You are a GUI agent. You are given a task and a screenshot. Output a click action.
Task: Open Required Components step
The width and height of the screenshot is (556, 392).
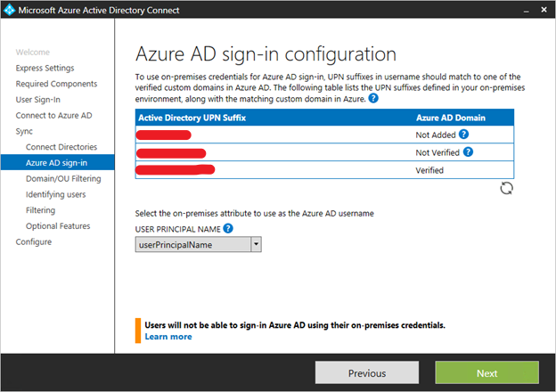click(x=56, y=84)
